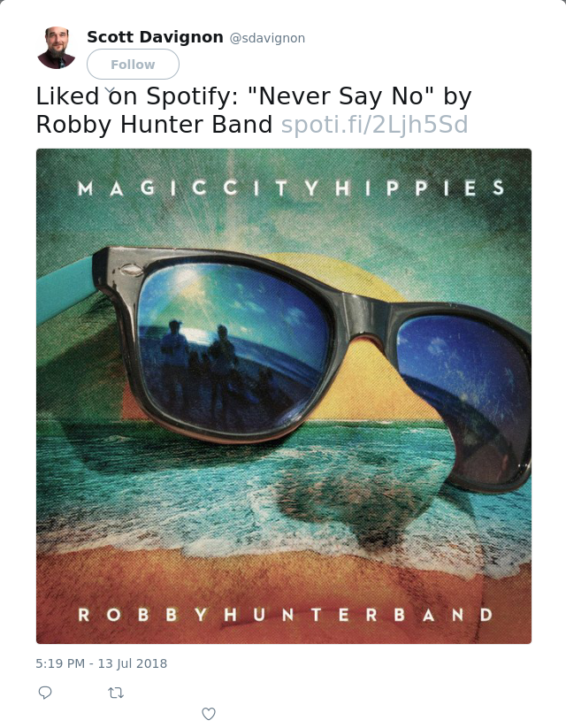Open the spoti.fi/2Ljh5Sd link
The height and width of the screenshot is (728, 566).
(375, 124)
